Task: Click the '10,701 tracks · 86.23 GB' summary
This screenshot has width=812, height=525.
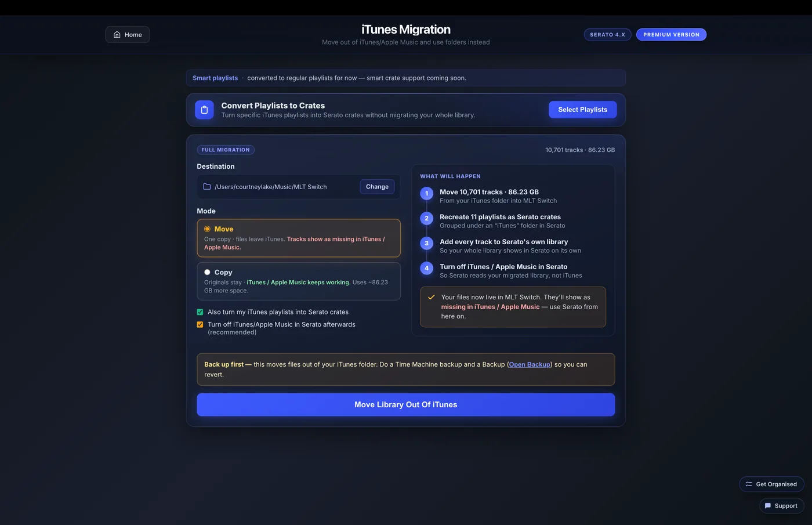Action: pos(580,150)
